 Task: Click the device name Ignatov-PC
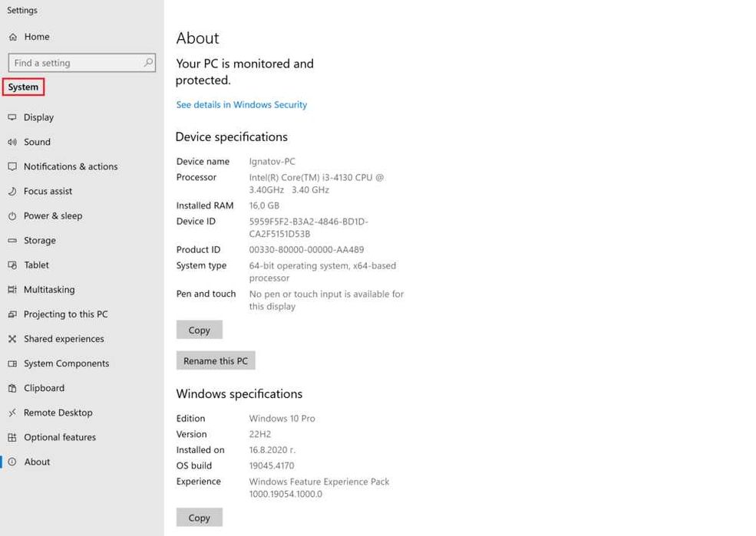click(272, 161)
